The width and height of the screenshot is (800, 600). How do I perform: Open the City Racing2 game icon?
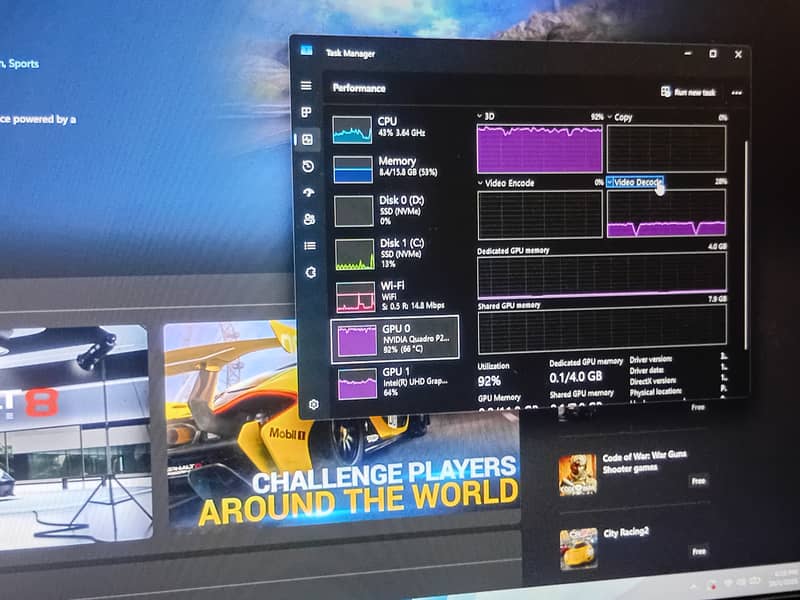(x=579, y=548)
